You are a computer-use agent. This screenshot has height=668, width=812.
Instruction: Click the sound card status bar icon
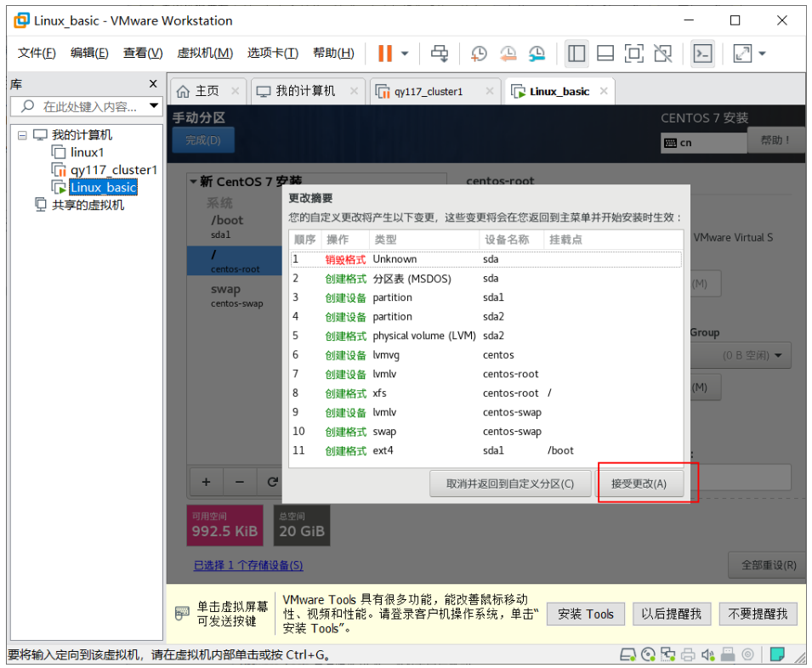point(708,654)
